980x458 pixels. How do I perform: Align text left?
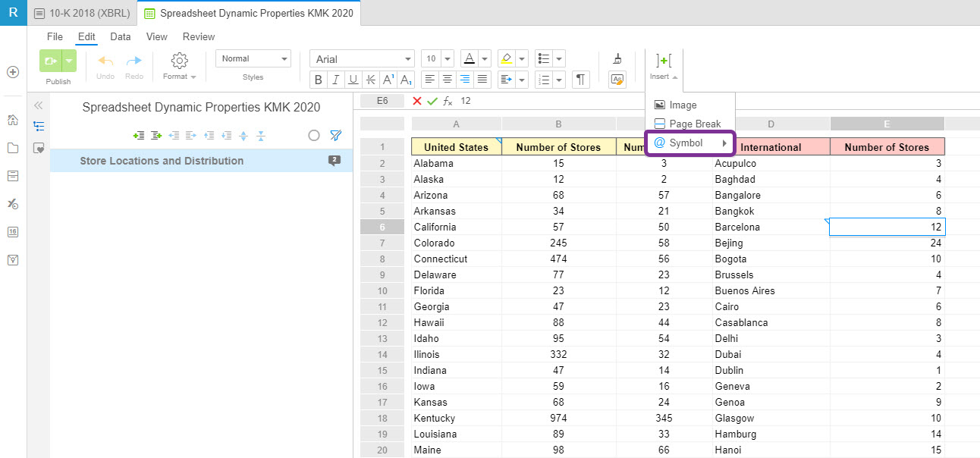430,79
